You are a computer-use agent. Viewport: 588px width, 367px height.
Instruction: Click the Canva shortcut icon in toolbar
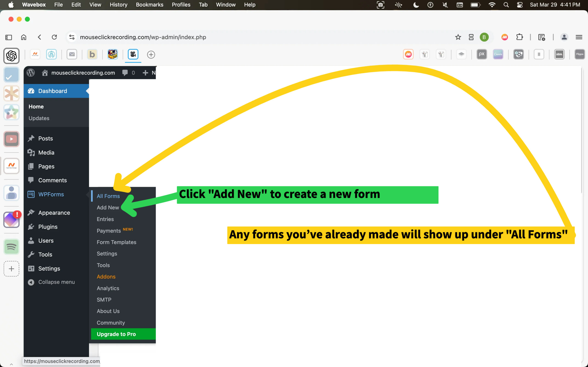pos(498,54)
